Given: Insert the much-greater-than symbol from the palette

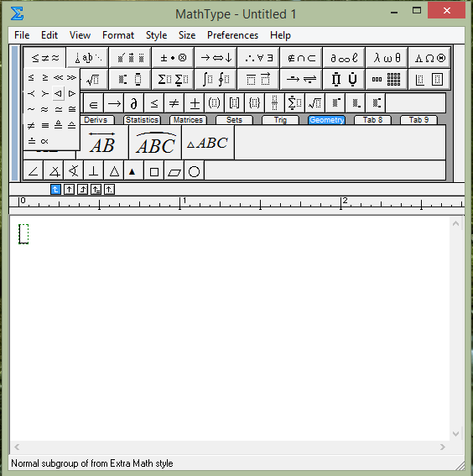Looking at the screenshot, I should pyautogui.click(x=72, y=78).
